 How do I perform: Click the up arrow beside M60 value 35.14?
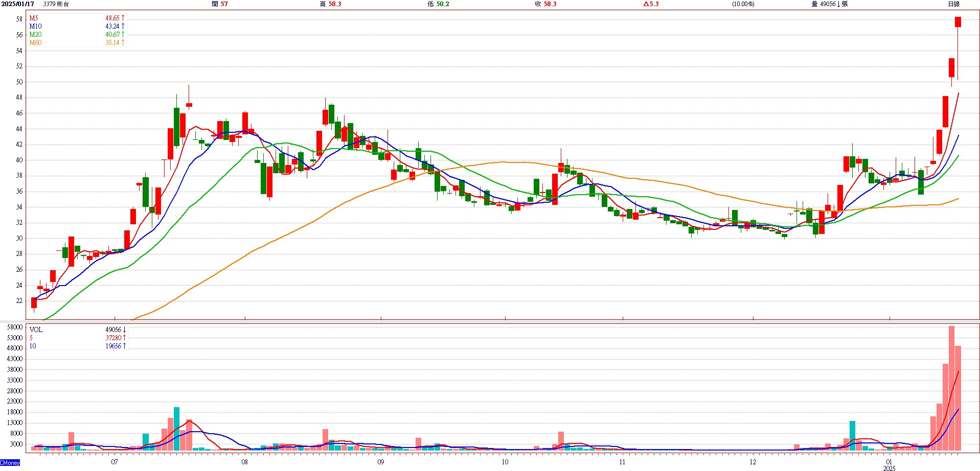click(x=123, y=42)
